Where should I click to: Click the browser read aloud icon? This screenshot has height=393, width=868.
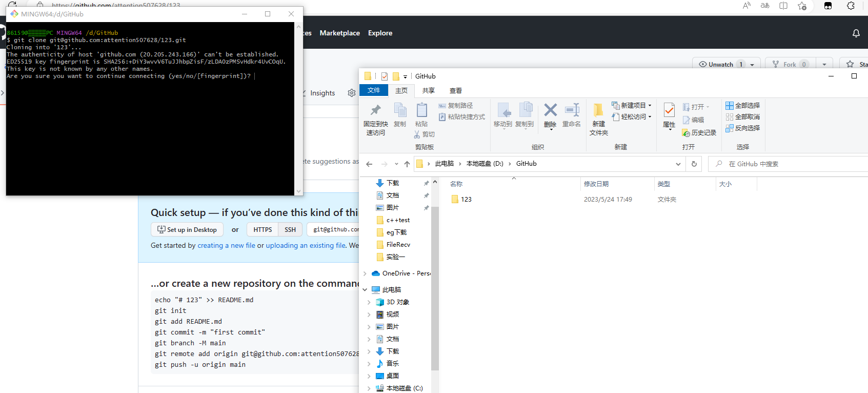(x=747, y=6)
